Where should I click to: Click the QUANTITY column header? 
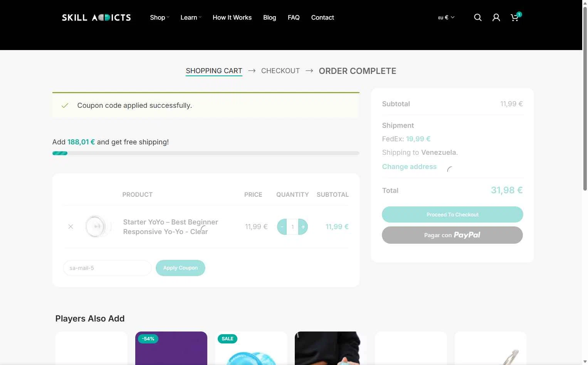[x=292, y=194]
